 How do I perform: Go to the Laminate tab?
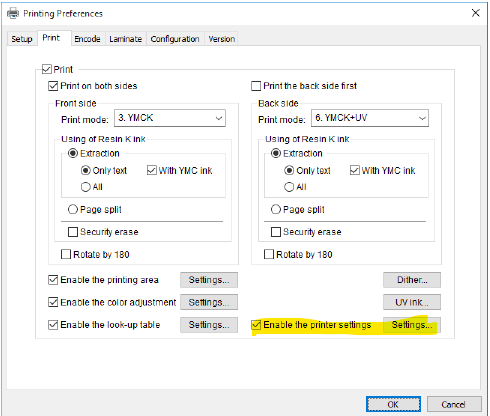[x=126, y=39]
